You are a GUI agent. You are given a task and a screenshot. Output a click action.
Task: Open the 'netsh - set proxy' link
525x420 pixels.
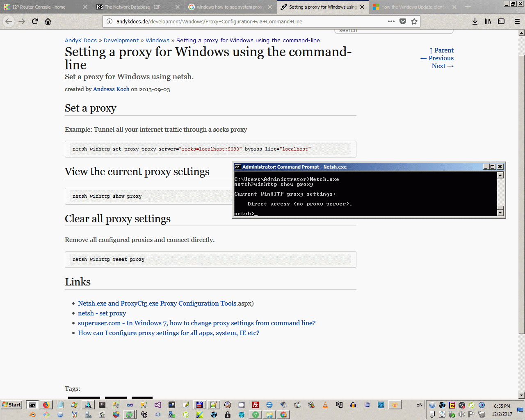(102, 313)
